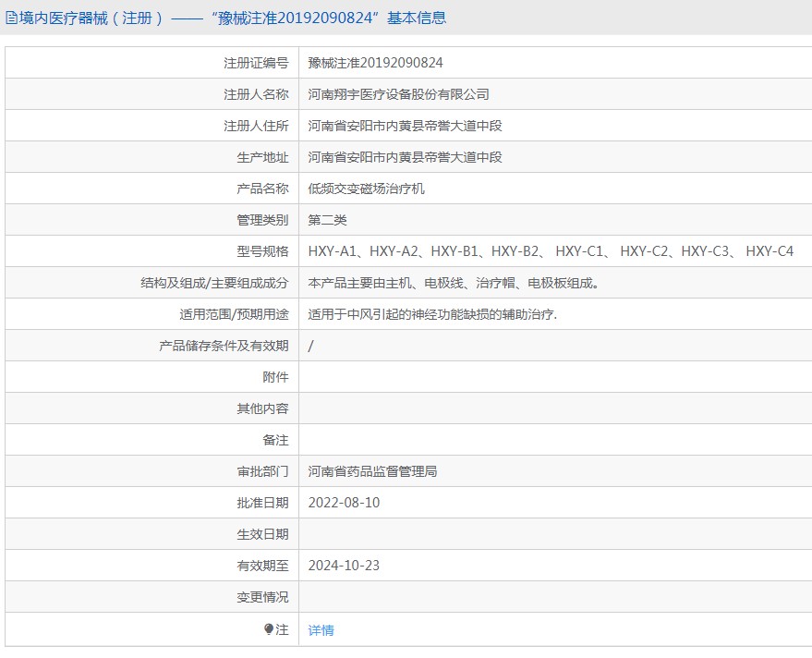Click the document icon in the page header
Viewport: 812px width, 658px height.
[11, 18]
